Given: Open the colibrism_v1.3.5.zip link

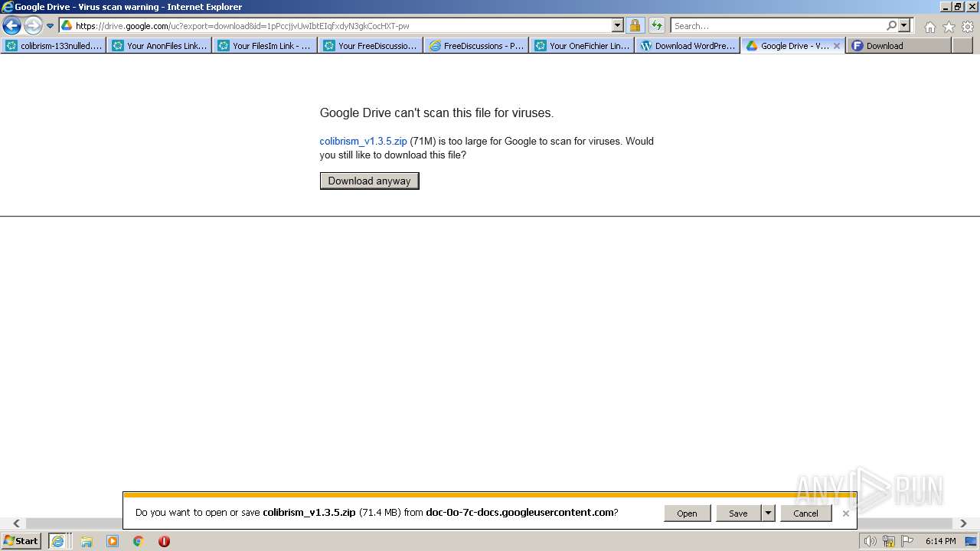Looking at the screenshot, I should click(x=363, y=141).
